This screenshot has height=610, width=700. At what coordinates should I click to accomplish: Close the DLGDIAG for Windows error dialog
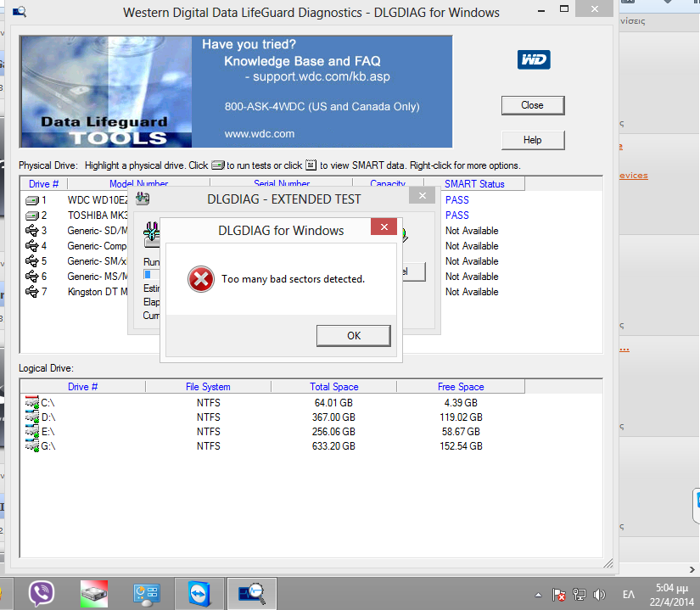(384, 227)
